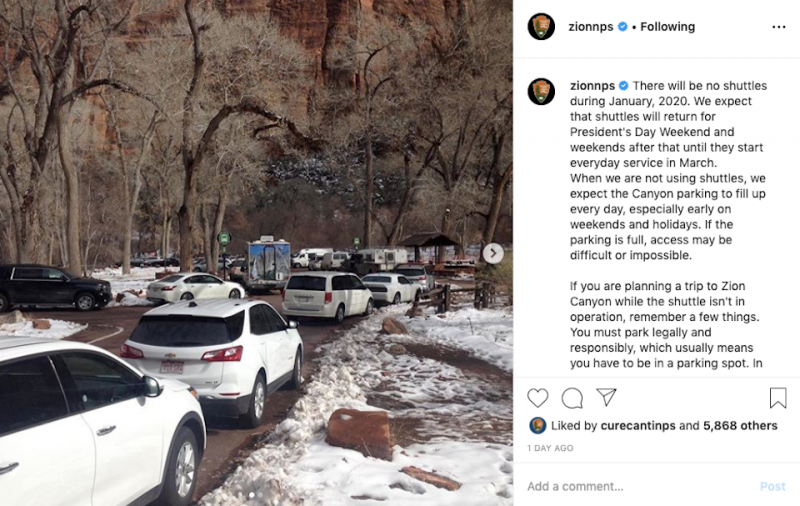Screen dimensions: 800x506
Task: Advance to next photo with carousel arrow
Action: click(x=493, y=254)
